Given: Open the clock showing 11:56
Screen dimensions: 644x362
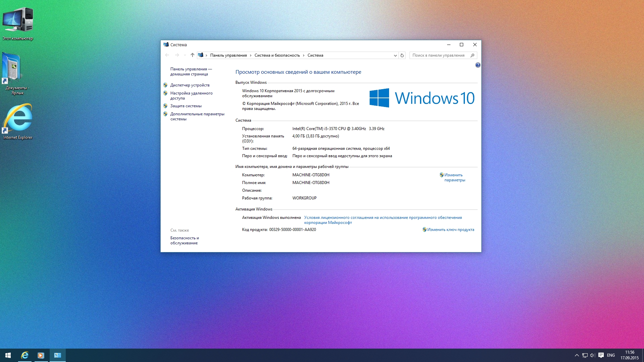Looking at the screenshot, I should [630, 355].
